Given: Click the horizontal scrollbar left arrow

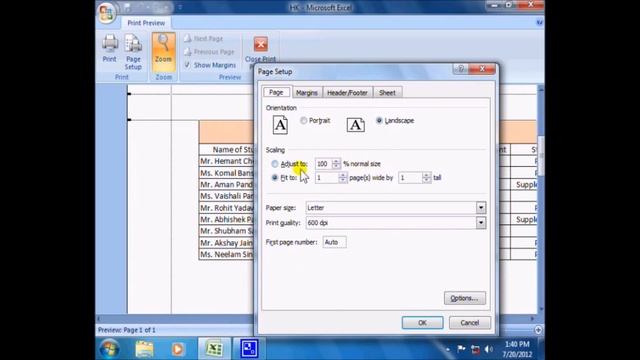Looking at the screenshot, I should (x=98, y=318).
